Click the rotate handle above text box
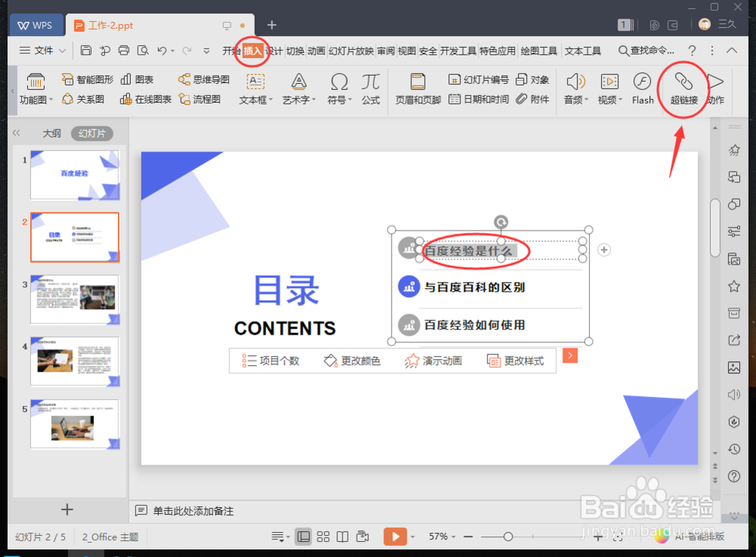The height and width of the screenshot is (557, 756). [x=501, y=221]
